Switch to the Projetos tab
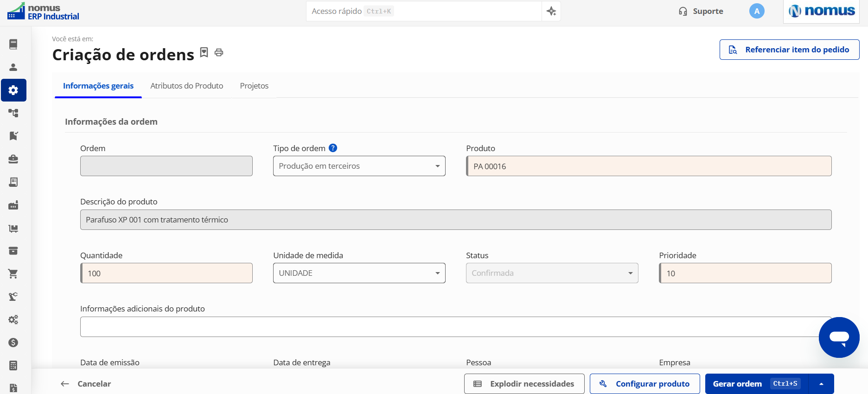This screenshot has height=394, width=868. click(x=254, y=86)
